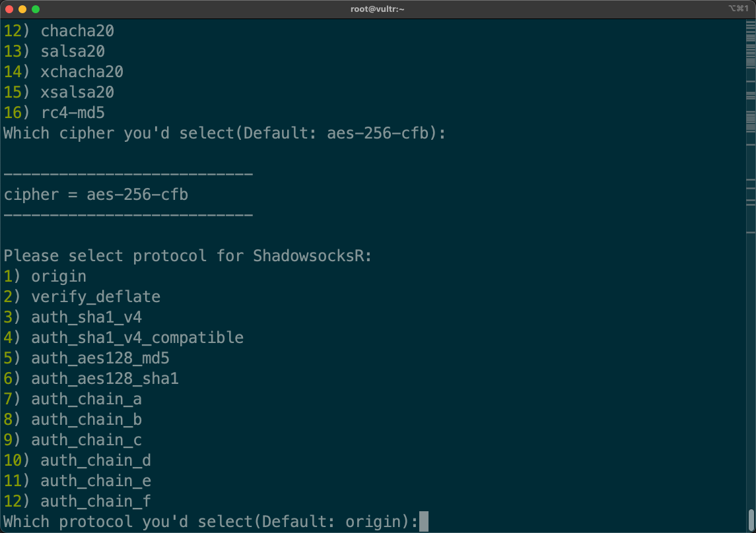Click the 'origin' protocol option line
Viewport: 756px width, 533px height.
[x=58, y=276]
